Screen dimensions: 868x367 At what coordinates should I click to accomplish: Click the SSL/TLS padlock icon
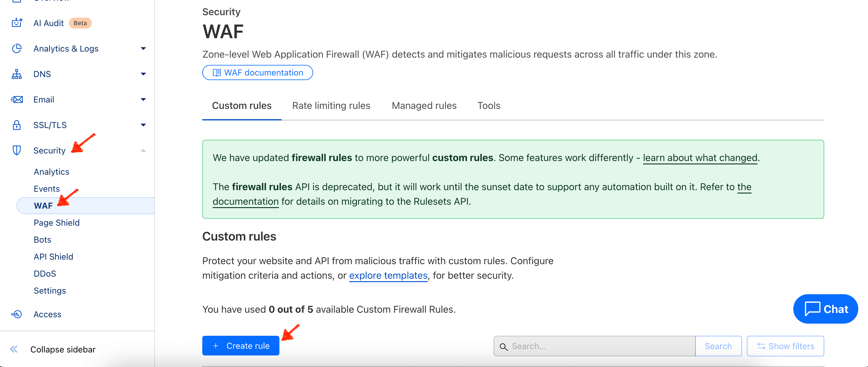coord(17,125)
